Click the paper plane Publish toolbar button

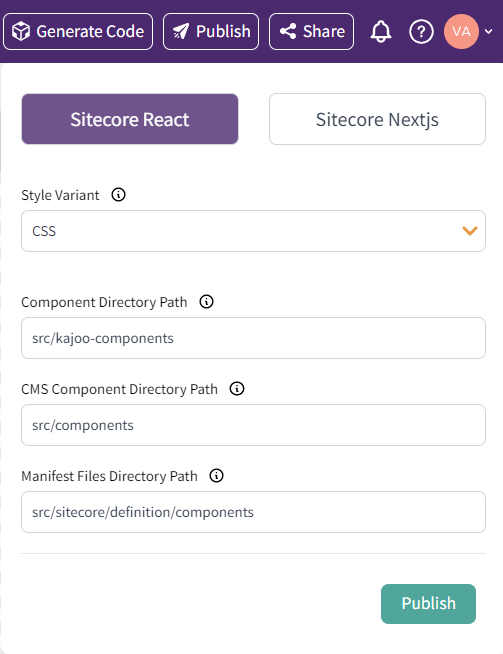tap(211, 32)
